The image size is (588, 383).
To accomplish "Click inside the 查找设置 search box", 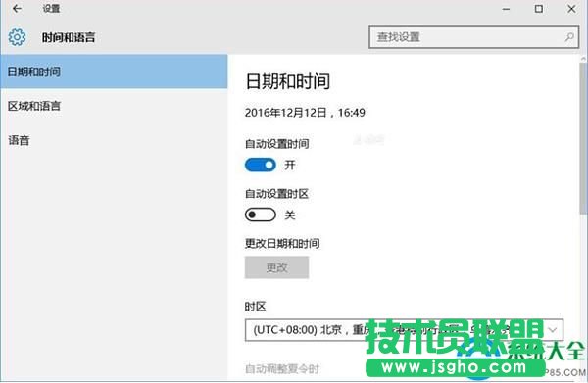I will (x=473, y=37).
